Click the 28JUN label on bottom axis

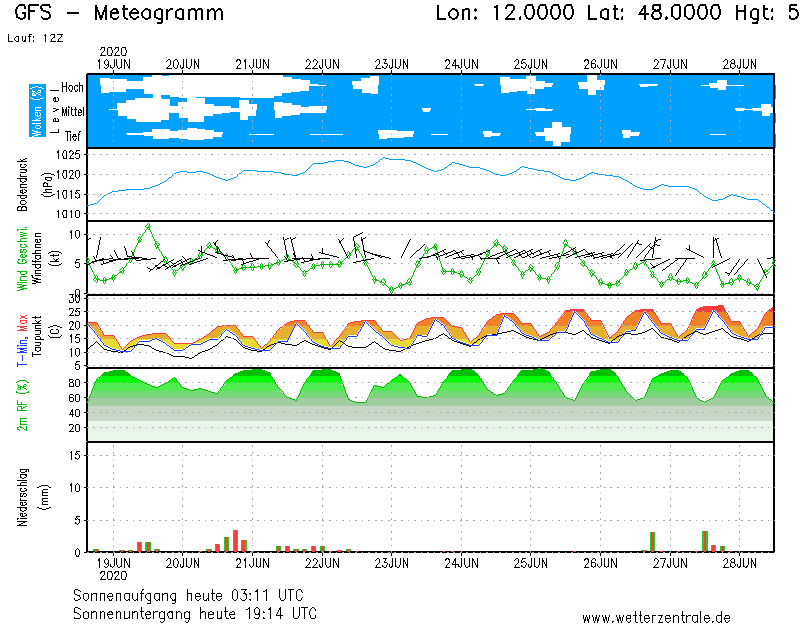click(739, 564)
